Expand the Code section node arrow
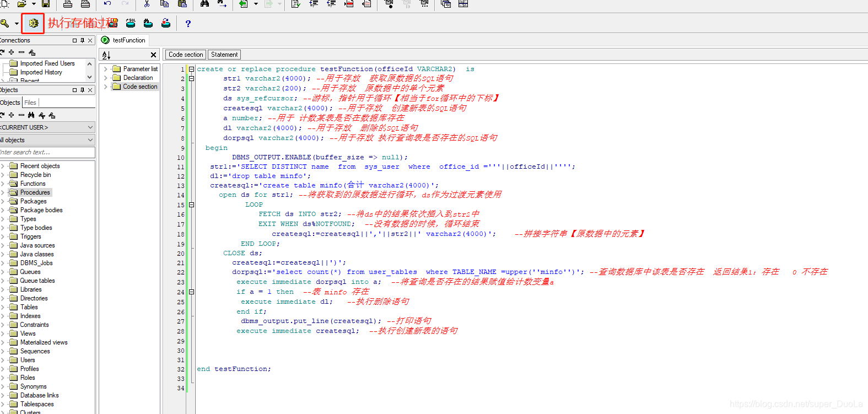The width and height of the screenshot is (868, 414). pos(105,87)
